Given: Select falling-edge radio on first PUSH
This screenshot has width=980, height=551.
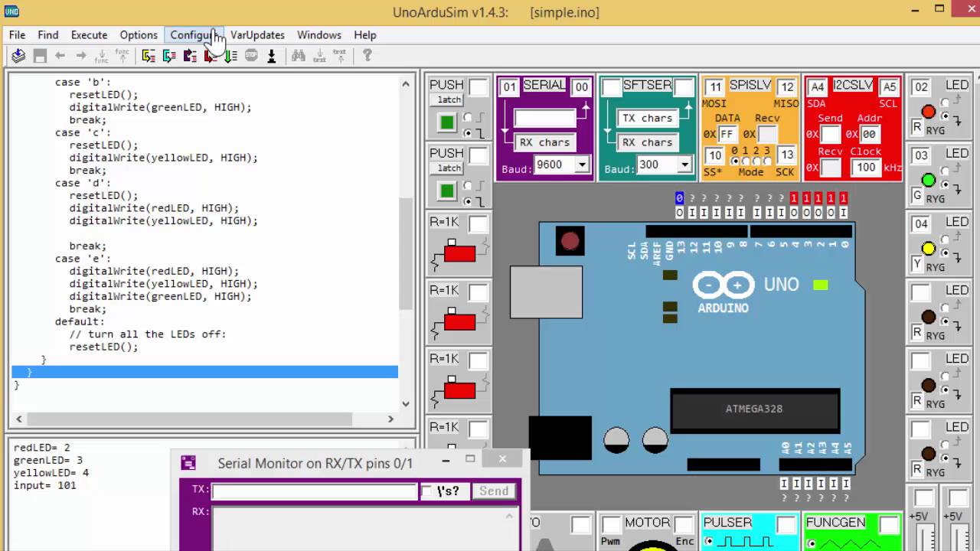Looking at the screenshot, I should (468, 132).
